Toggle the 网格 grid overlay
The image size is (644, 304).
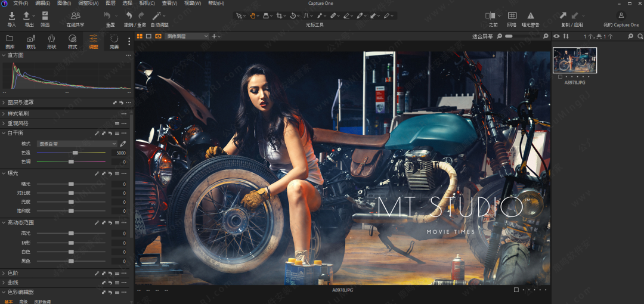512,16
